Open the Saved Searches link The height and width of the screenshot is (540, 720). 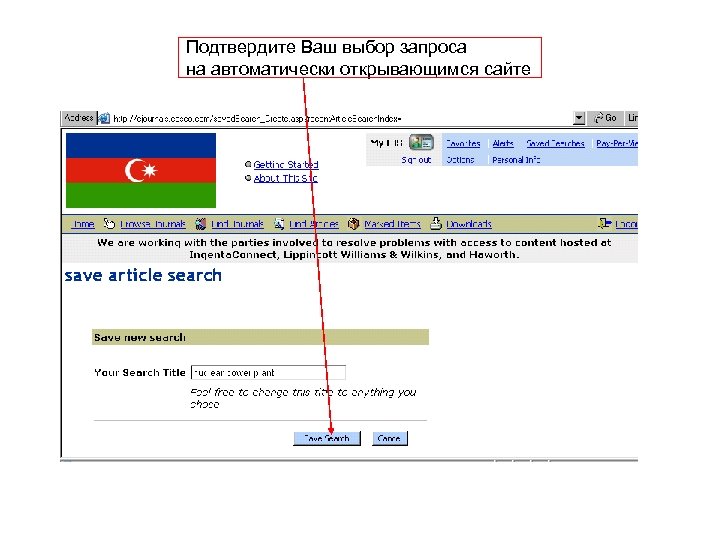[555, 143]
